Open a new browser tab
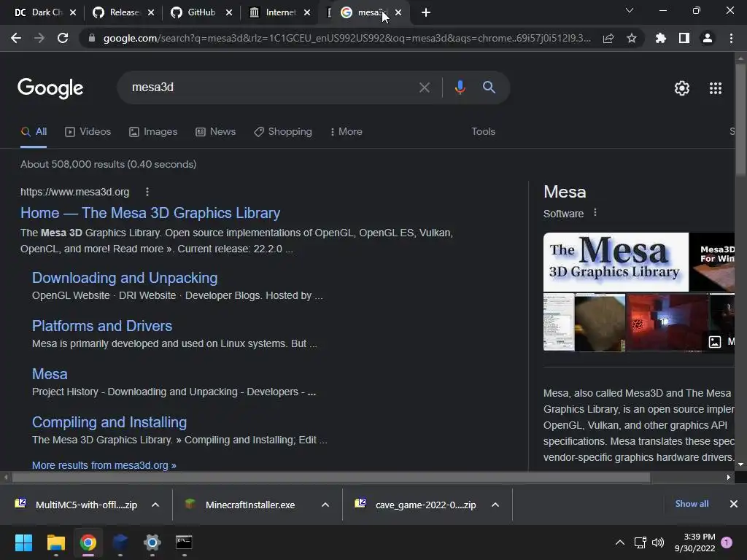The width and height of the screenshot is (747, 560). [x=426, y=12]
